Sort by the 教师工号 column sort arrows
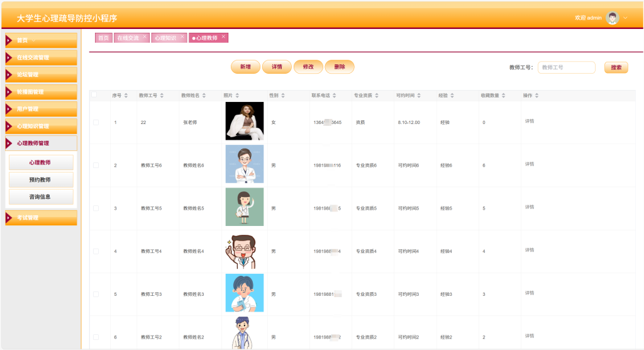 [x=162, y=96]
